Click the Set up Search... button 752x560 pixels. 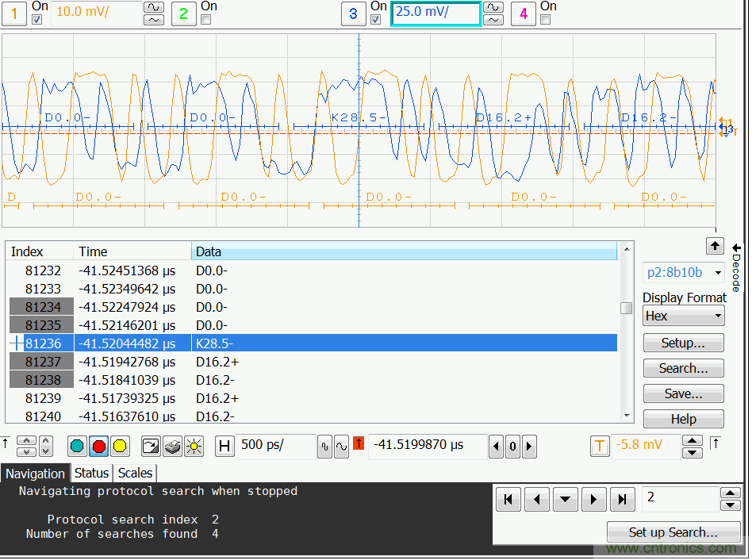pyautogui.click(x=673, y=532)
